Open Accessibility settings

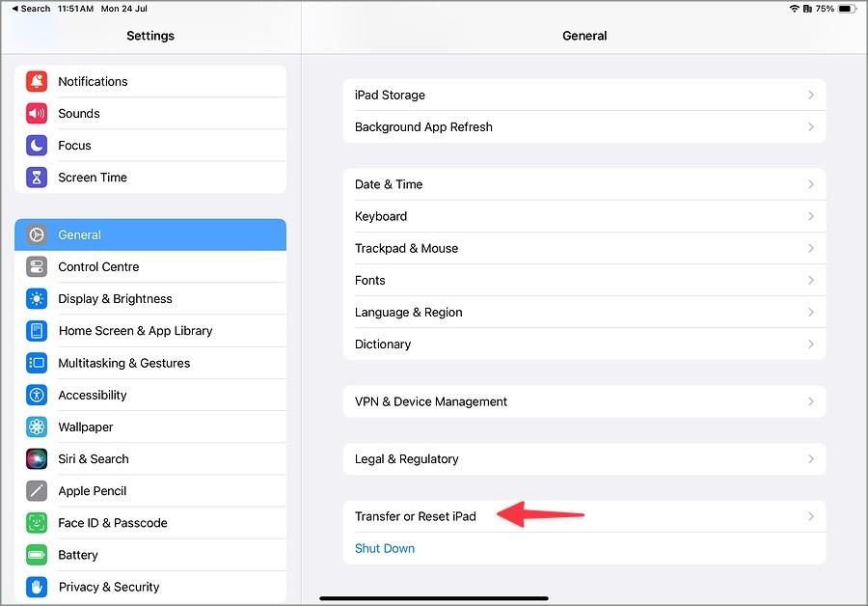point(150,395)
